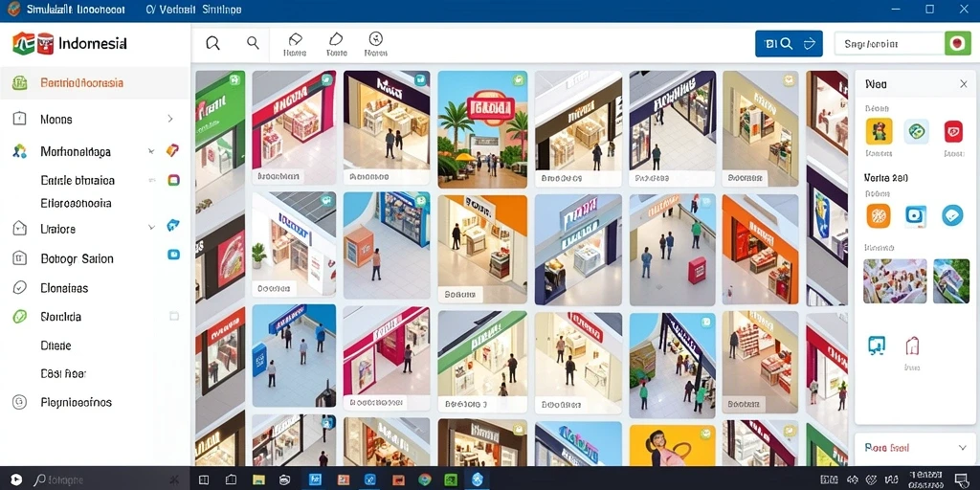Expand the collapsed section below the right panel
Viewport: 980px width, 490px height.
pos(962,448)
